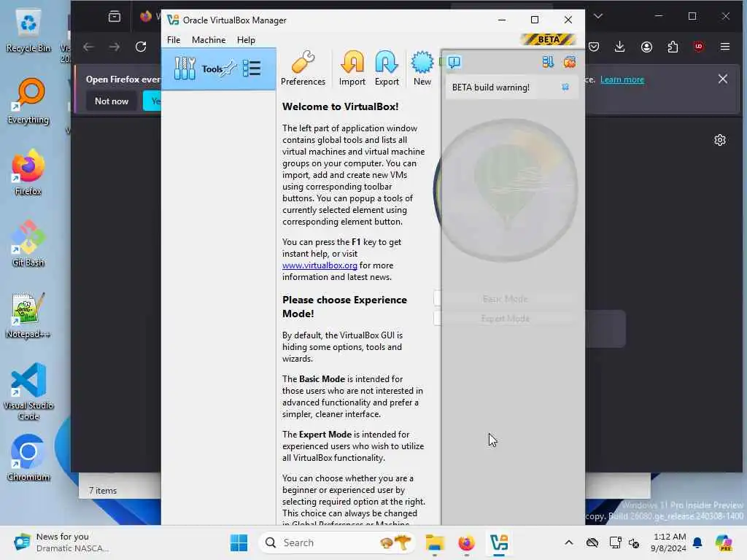
Task: Open Firefox recent browsing view icon
Action: 115,17
